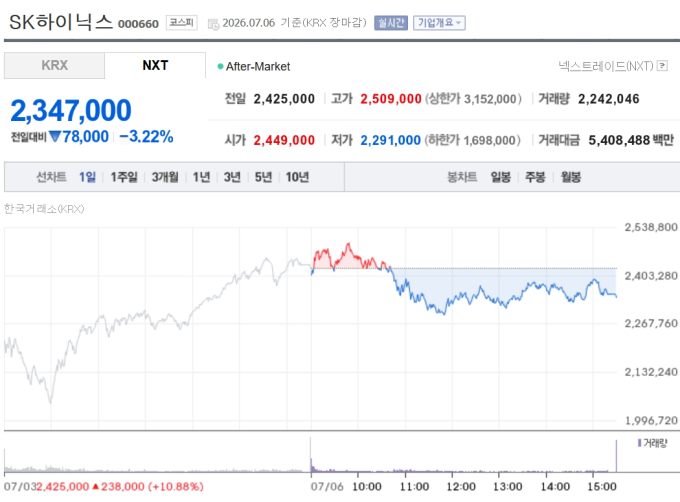Image resolution: width=680 pixels, height=502 pixels.
Task: Select the 1일 line chart period
Action: pos(87,177)
